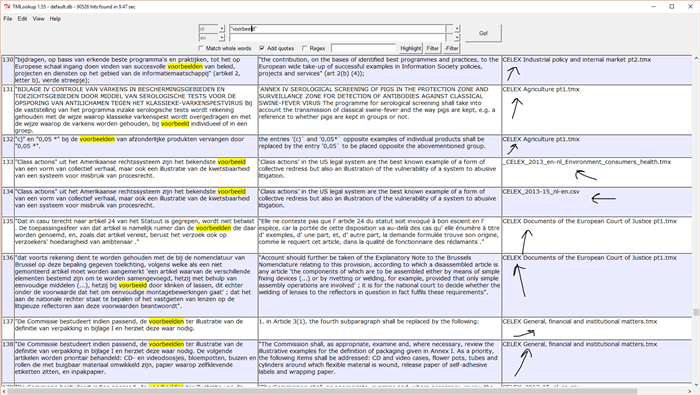Click the Go! search button
This screenshot has width=700, height=395.
tap(483, 33)
